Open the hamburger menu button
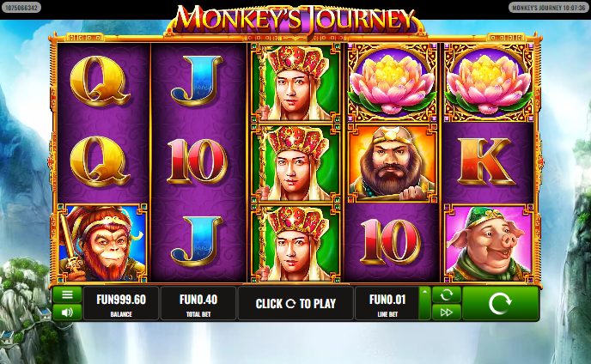591x364 pixels. pos(67,295)
